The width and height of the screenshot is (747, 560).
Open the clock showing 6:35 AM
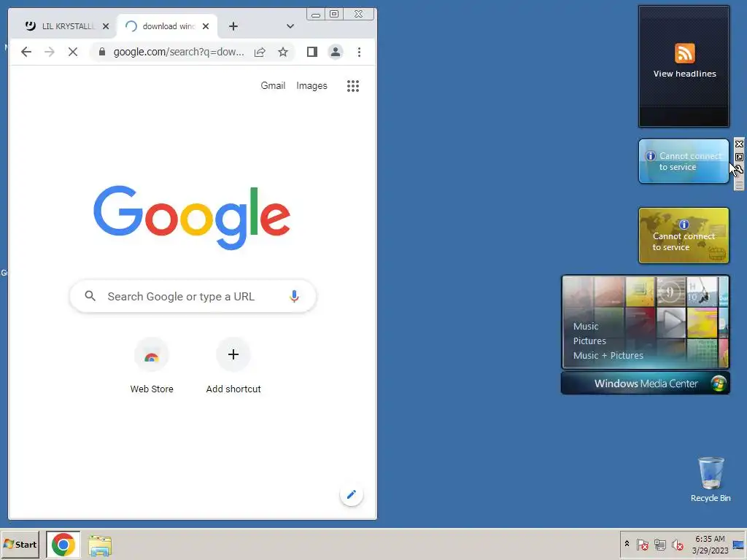point(710,544)
